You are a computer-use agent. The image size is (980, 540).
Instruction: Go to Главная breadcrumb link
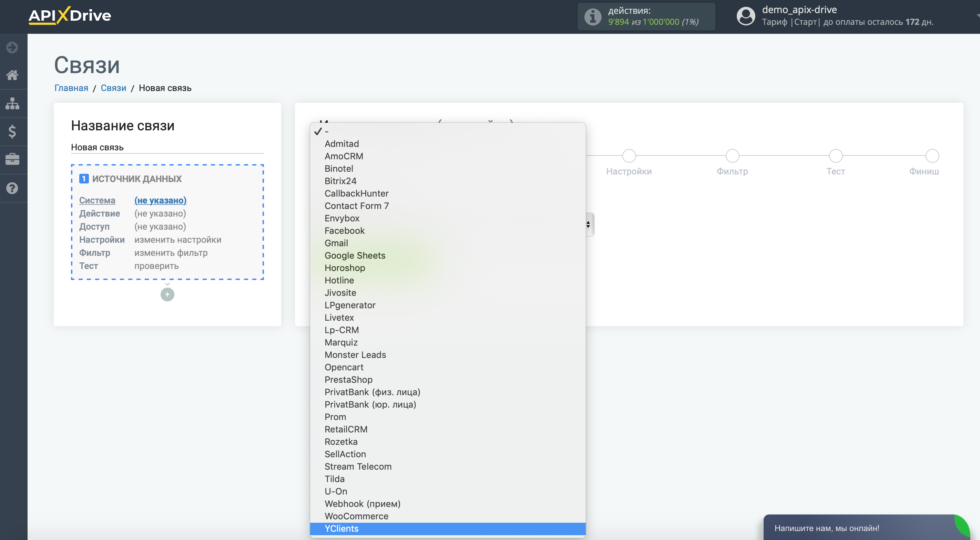[71, 88]
